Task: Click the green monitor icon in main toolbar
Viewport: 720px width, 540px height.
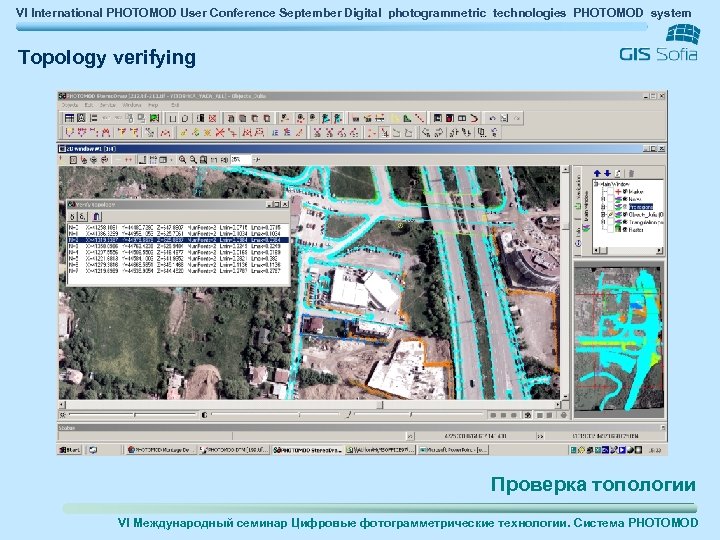Action: 154,118
